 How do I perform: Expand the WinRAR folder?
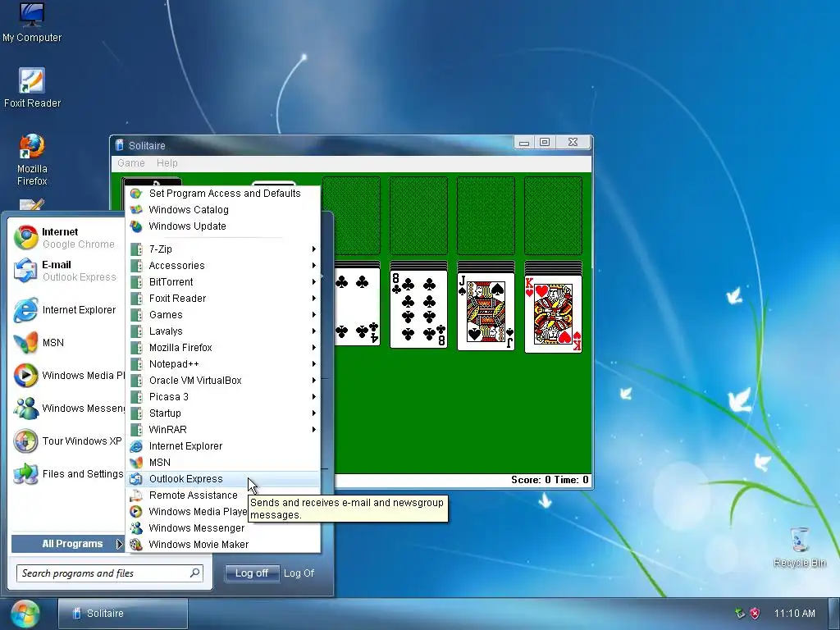[x=223, y=430]
